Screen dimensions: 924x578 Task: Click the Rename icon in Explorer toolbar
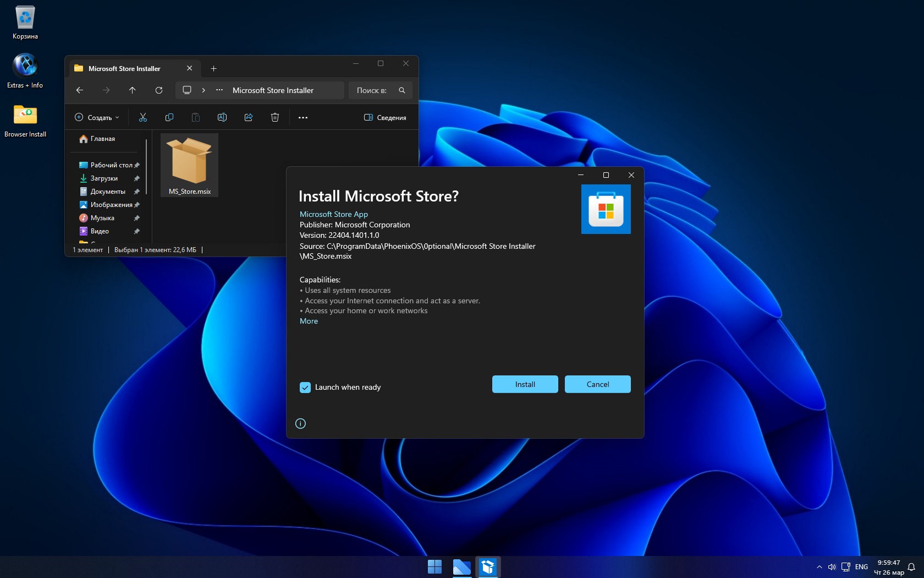tap(222, 117)
